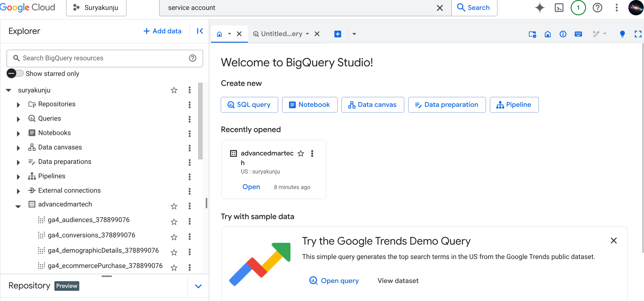644x301 pixels.
Task: Open the help question mark menu
Action: 597,8
